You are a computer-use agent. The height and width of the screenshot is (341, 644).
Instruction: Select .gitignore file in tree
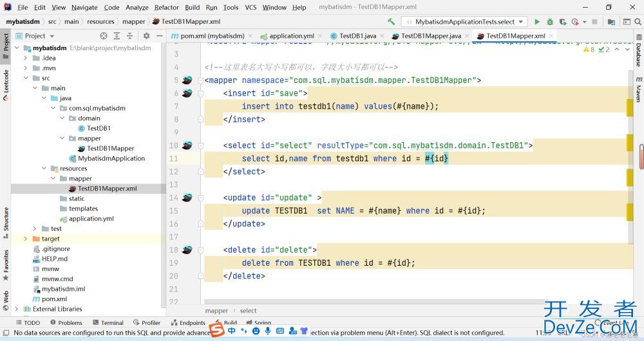(56, 248)
